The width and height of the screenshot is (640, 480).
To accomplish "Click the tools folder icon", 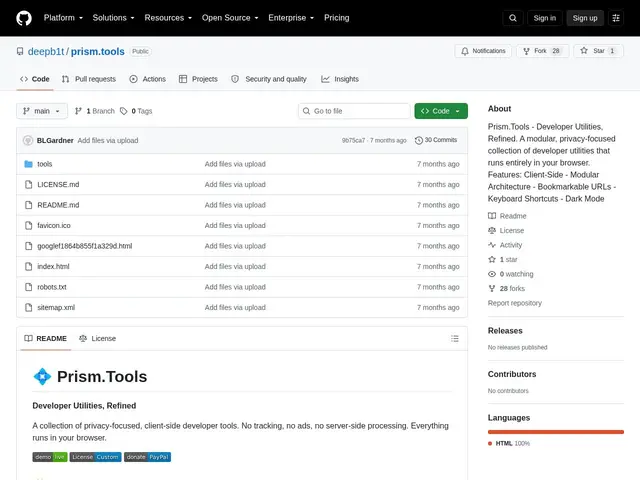I will (28, 164).
